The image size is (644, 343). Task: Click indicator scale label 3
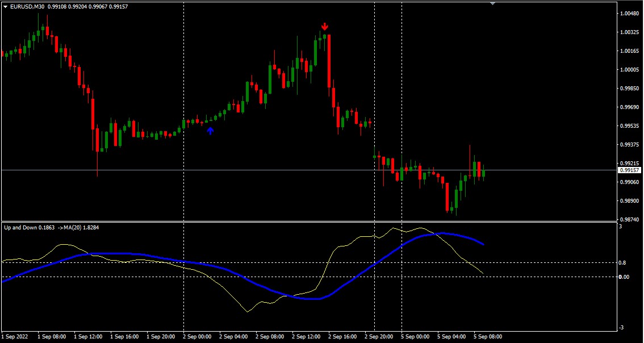[621, 227]
